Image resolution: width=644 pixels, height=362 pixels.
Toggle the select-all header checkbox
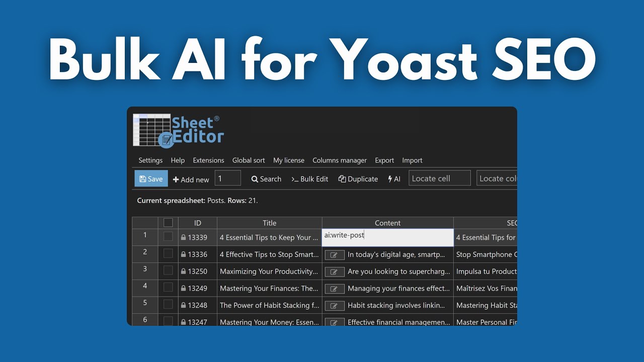pos(168,223)
